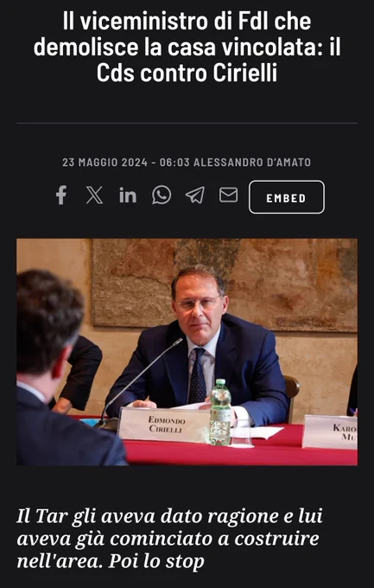The width and height of the screenshot is (374, 588).
Task: Share the article on LinkedIn
Action: click(x=128, y=195)
